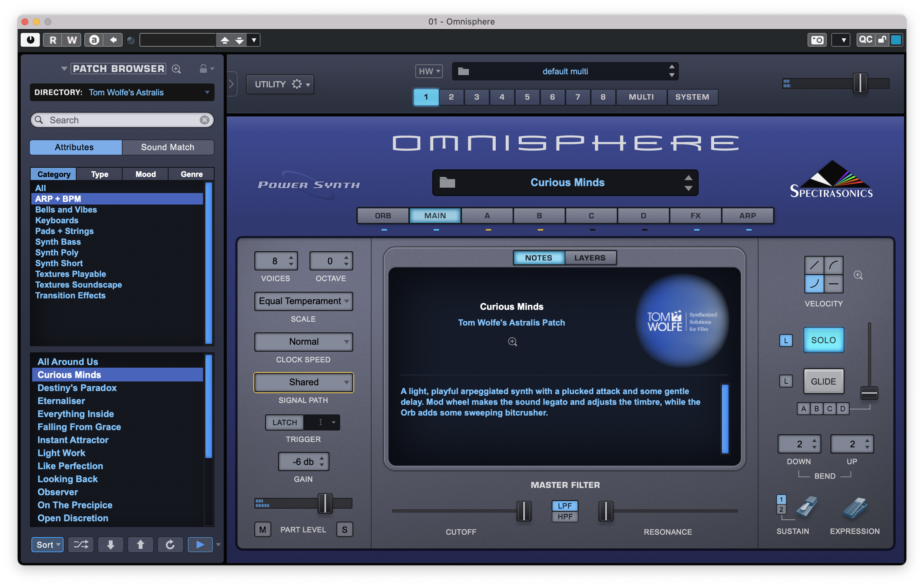Select the Mood attribute column header
Viewport: 924px width, 586px height.
tap(146, 174)
